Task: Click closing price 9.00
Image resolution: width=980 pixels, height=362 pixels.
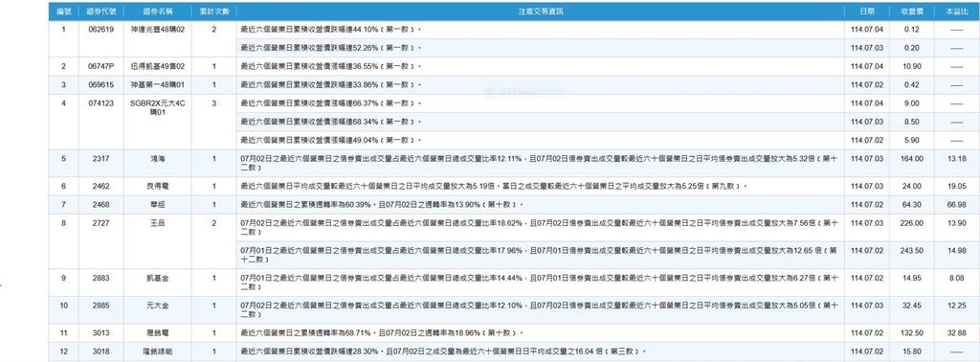Action: (911, 103)
